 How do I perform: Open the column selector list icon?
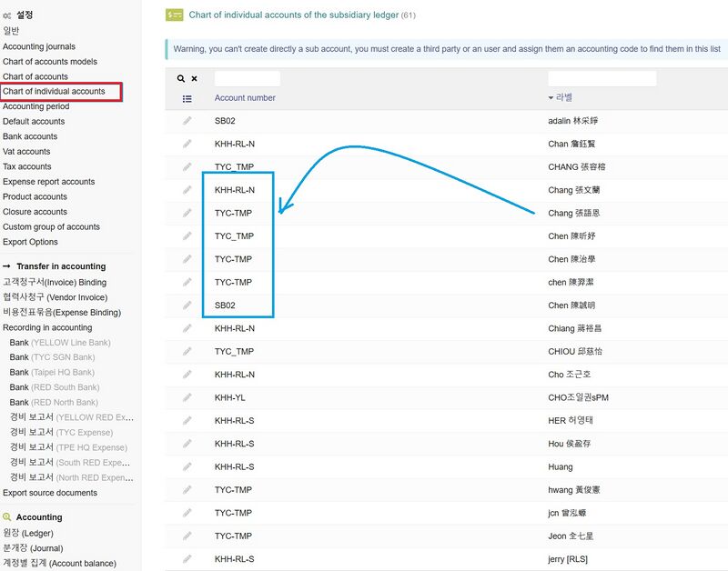187,98
